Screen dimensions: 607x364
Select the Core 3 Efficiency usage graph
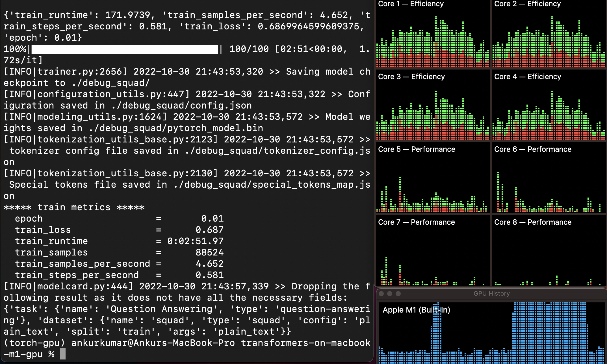pos(432,110)
